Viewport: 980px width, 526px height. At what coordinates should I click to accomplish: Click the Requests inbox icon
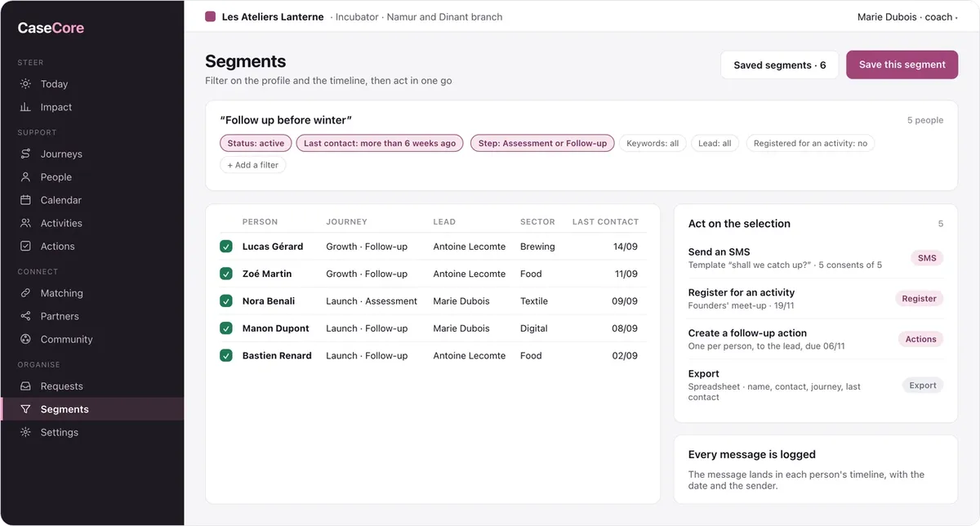(25, 386)
